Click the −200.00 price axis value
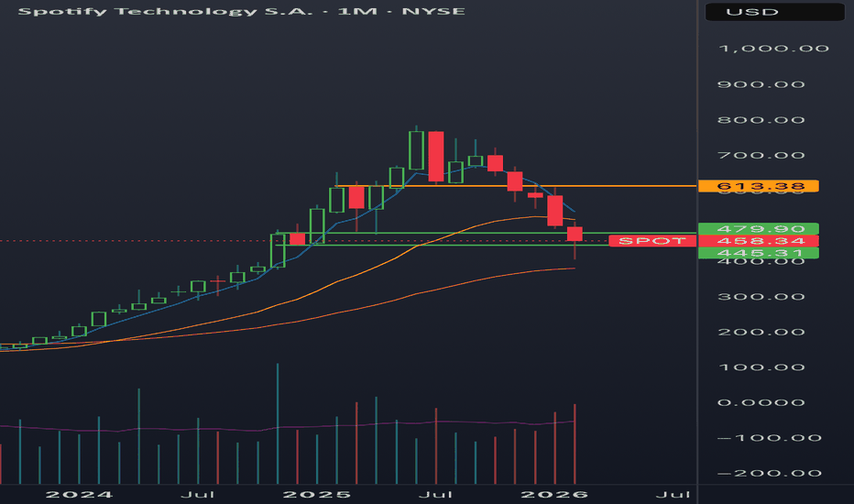The image size is (854, 504). coord(769,474)
